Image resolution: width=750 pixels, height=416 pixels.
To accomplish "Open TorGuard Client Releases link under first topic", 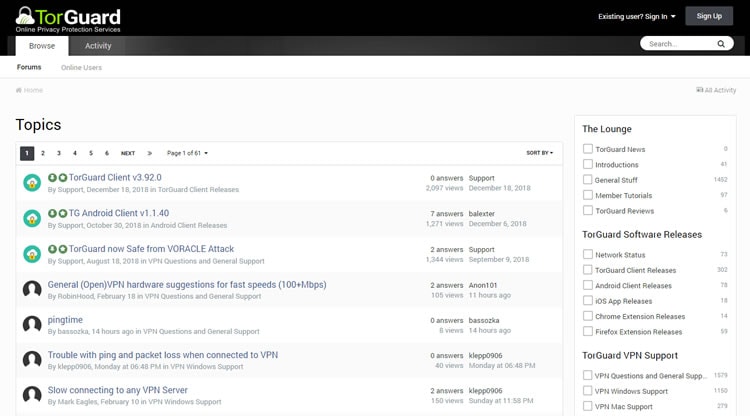I will tap(199, 189).
